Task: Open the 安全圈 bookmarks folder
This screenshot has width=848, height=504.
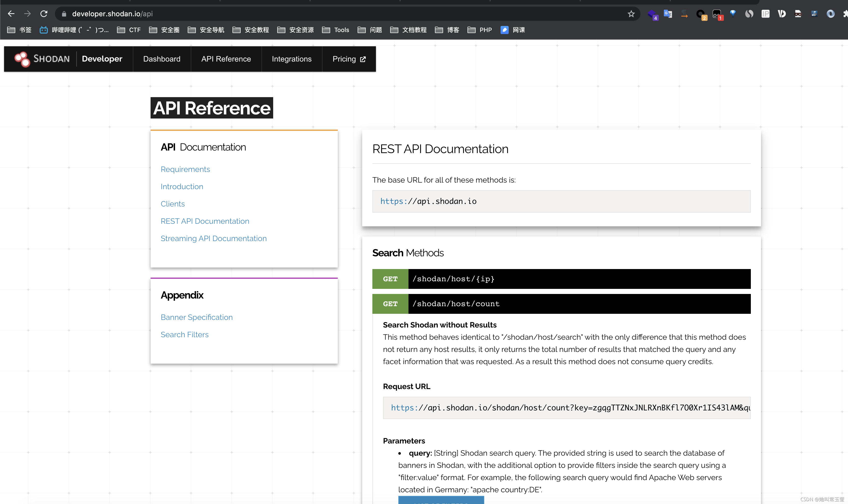Action: (x=164, y=30)
